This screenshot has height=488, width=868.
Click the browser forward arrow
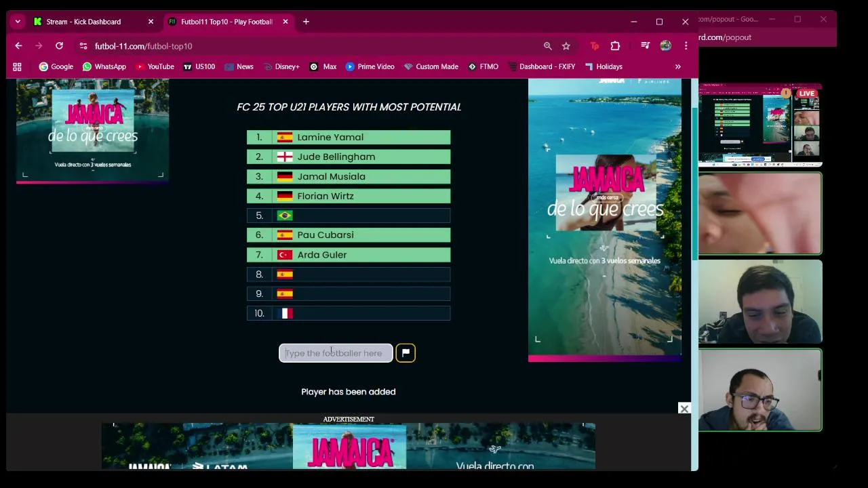coord(39,46)
